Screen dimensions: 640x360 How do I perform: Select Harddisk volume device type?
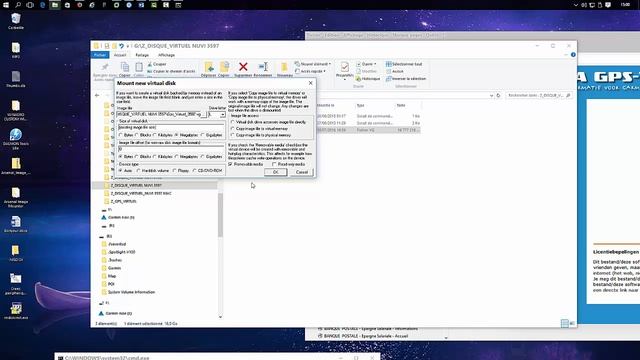coord(139,171)
